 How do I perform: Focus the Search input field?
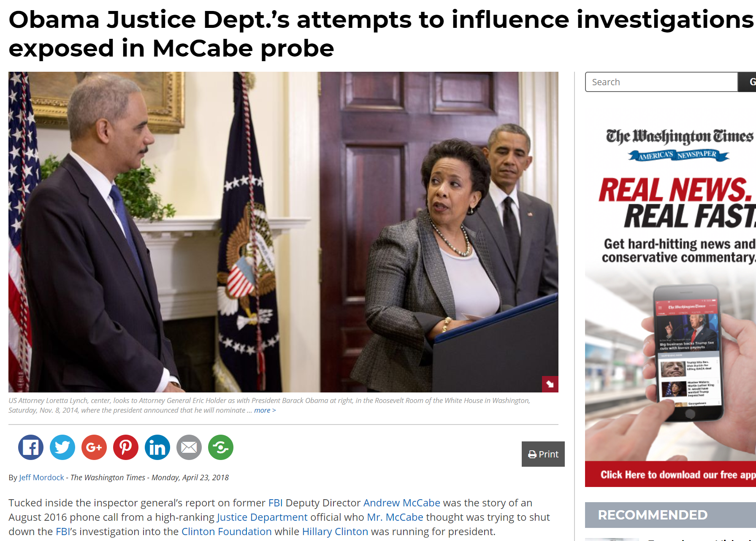coord(661,82)
